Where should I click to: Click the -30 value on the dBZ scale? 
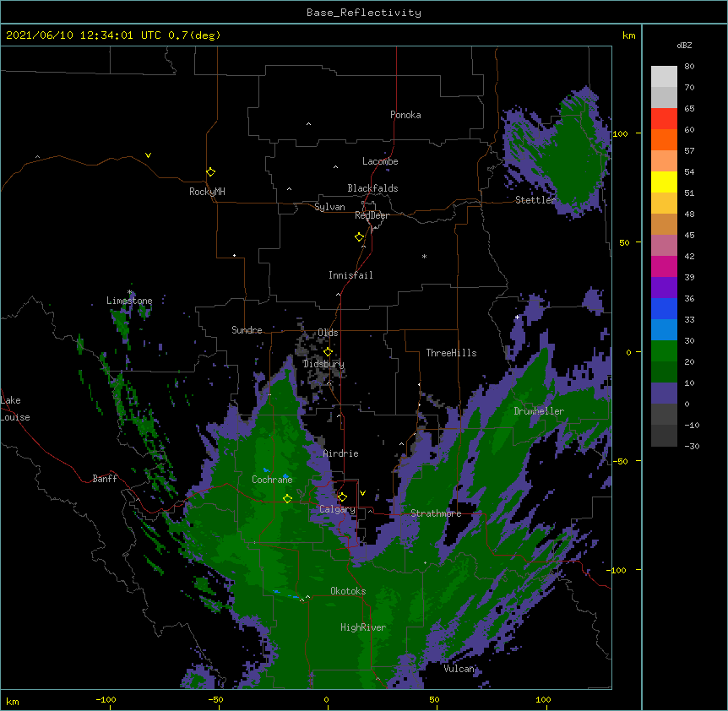tap(692, 446)
